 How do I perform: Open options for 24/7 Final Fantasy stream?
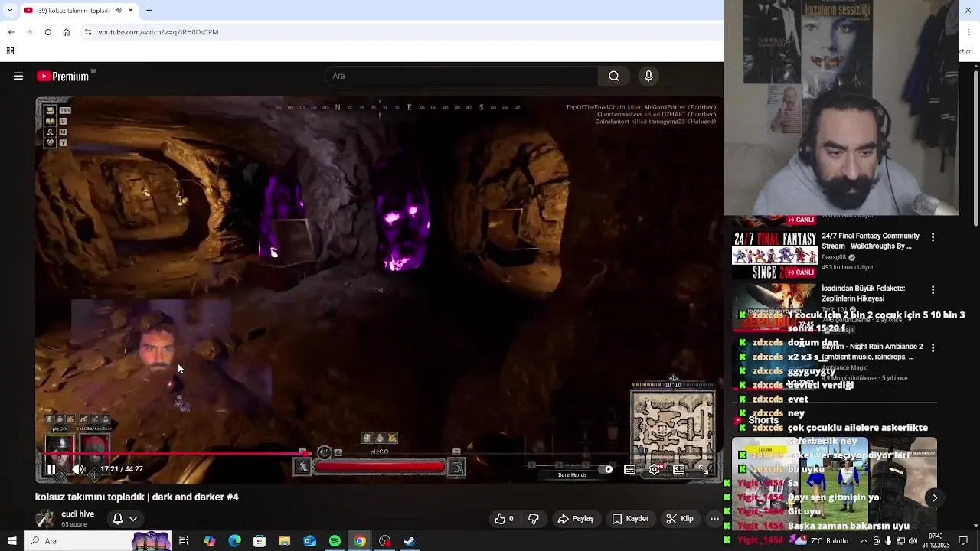coord(933,238)
